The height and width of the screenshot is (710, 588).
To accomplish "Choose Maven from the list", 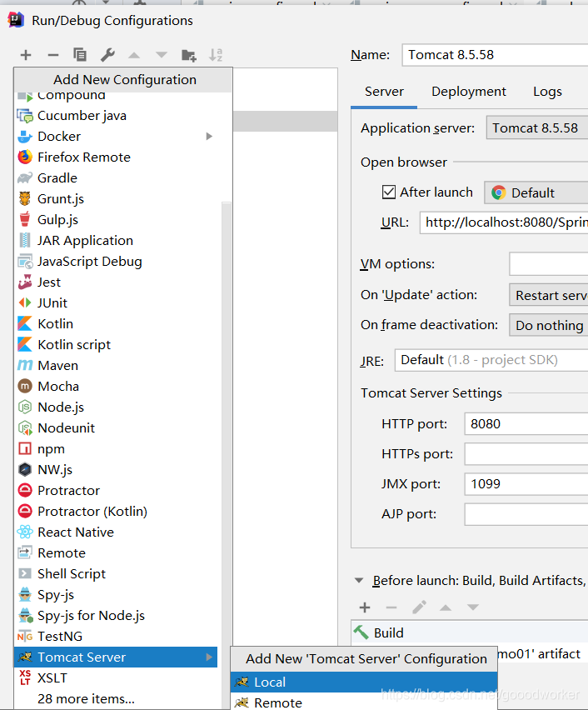I will (x=116, y=365).
